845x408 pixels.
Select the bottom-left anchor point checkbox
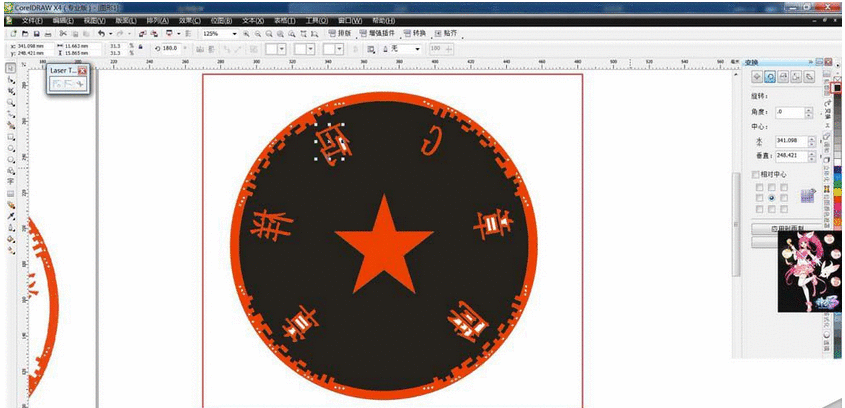(759, 209)
